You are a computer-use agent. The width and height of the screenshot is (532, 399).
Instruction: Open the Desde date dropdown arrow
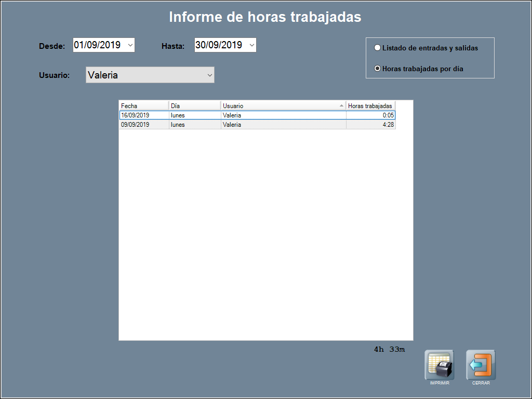130,45
